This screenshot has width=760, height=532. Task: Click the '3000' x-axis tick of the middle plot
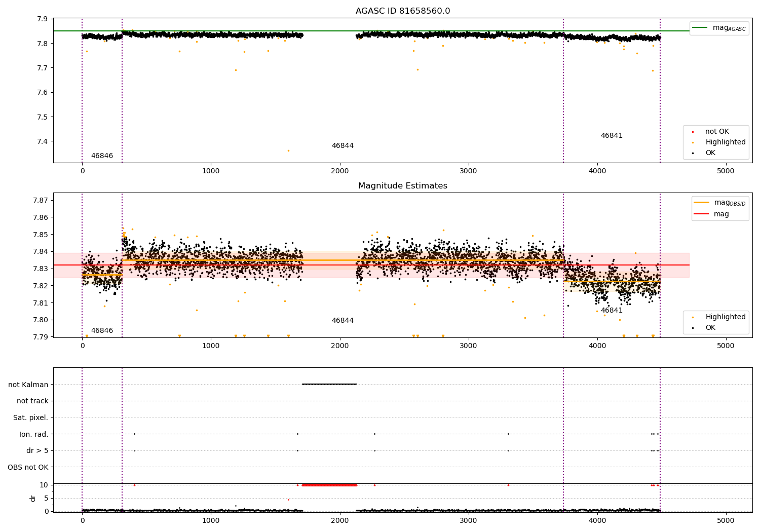469,346
